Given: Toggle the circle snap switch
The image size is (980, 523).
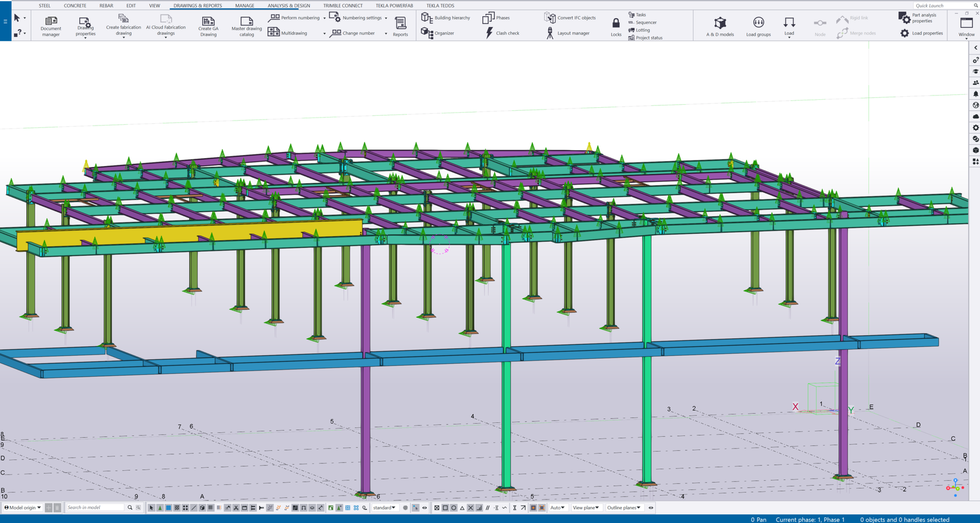Looking at the screenshot, I should 453,508.
